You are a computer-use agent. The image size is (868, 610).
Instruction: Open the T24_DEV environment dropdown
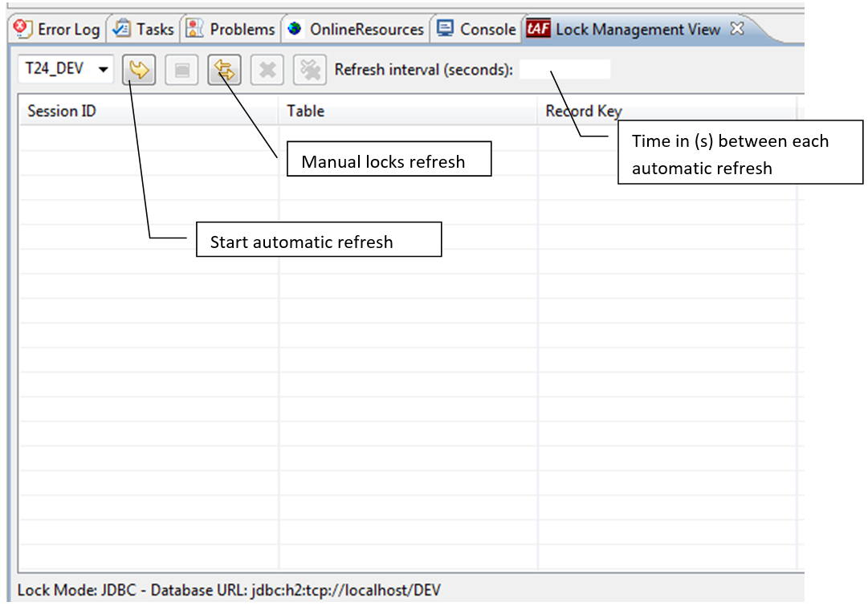[x=66, y=70]
